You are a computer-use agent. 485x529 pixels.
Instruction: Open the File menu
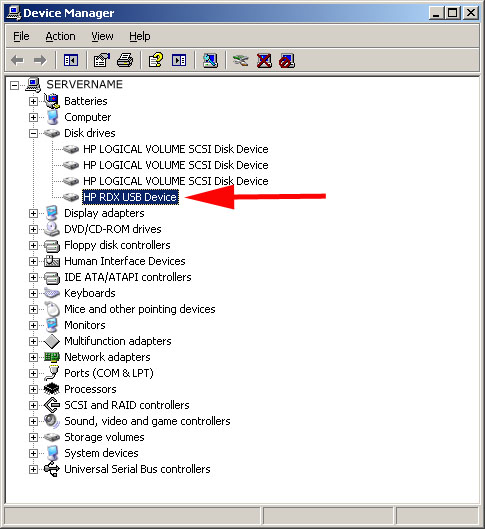click(21, 36)
